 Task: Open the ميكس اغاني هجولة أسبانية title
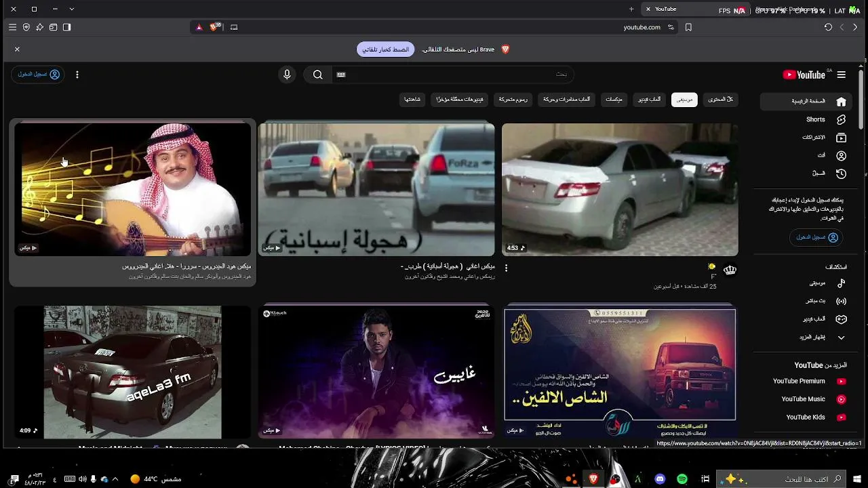[448, 266]
